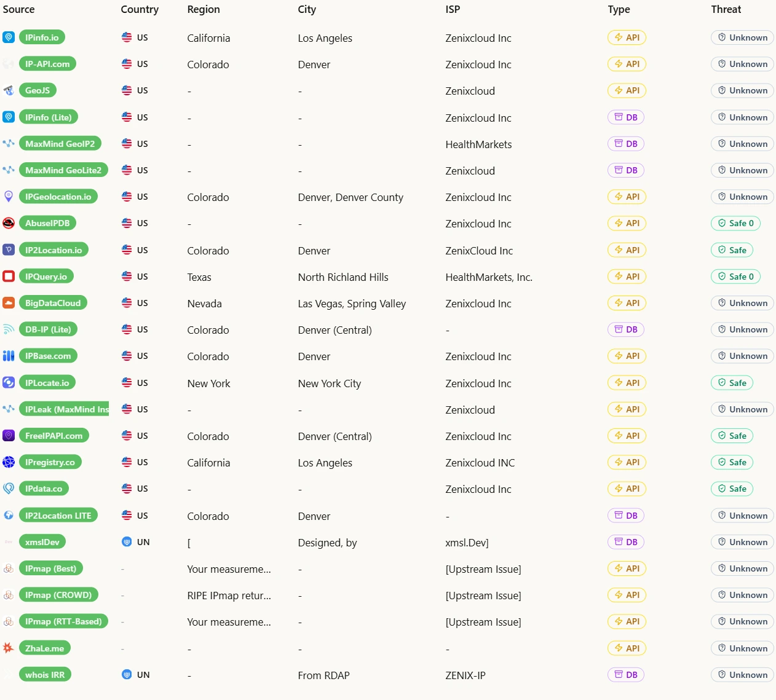Click the IPGeolocation.io pin icon
This screenshot has width=776, height=700.
[9, 197]
